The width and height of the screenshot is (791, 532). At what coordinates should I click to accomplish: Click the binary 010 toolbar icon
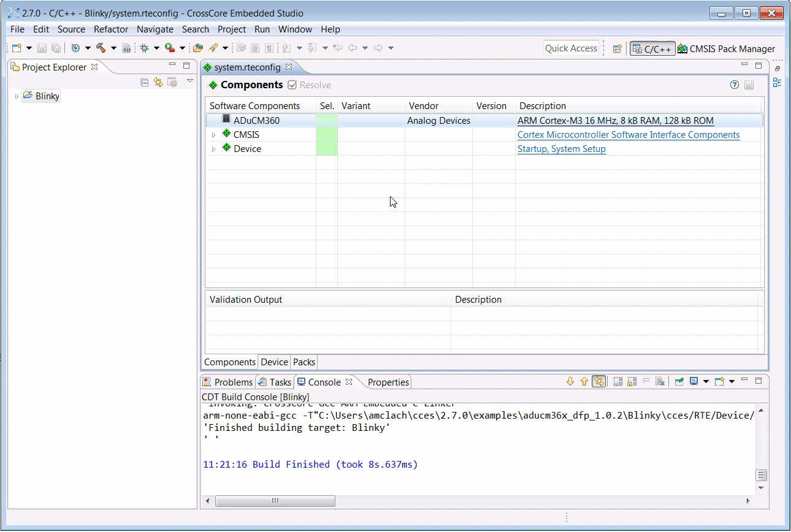click(126, 48)
